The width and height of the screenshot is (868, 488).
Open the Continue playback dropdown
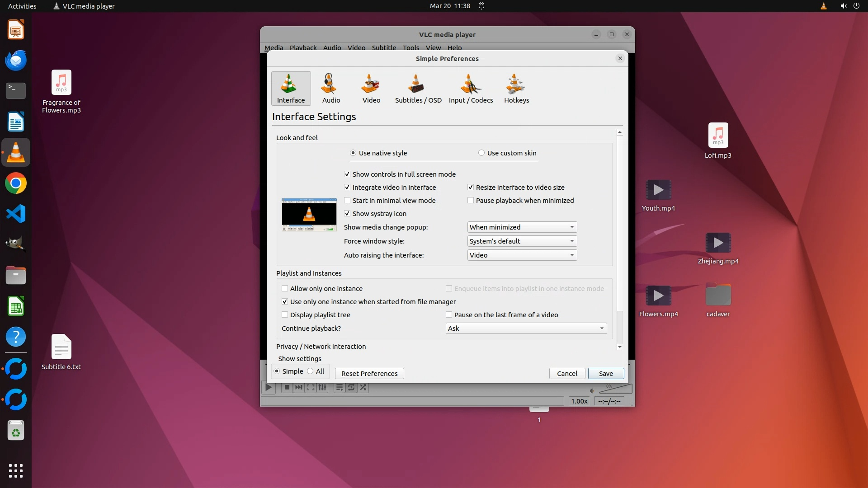[x=526, y=328]
